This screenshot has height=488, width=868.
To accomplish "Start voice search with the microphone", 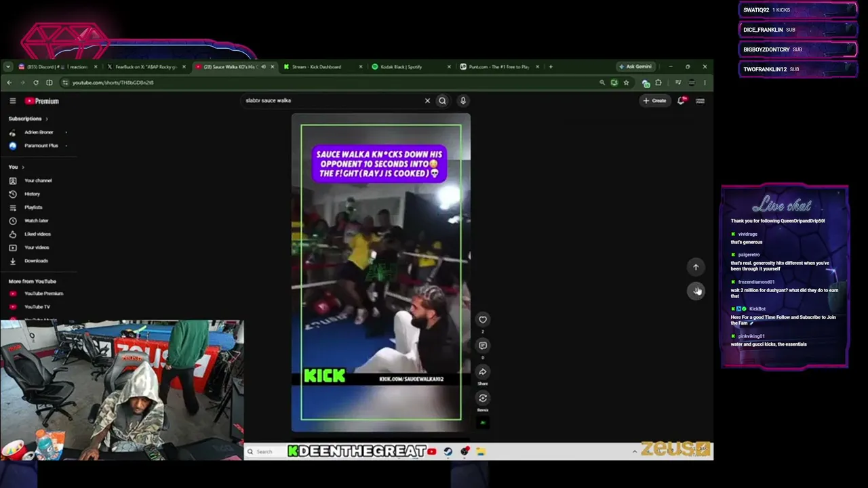I will (463, 101).
